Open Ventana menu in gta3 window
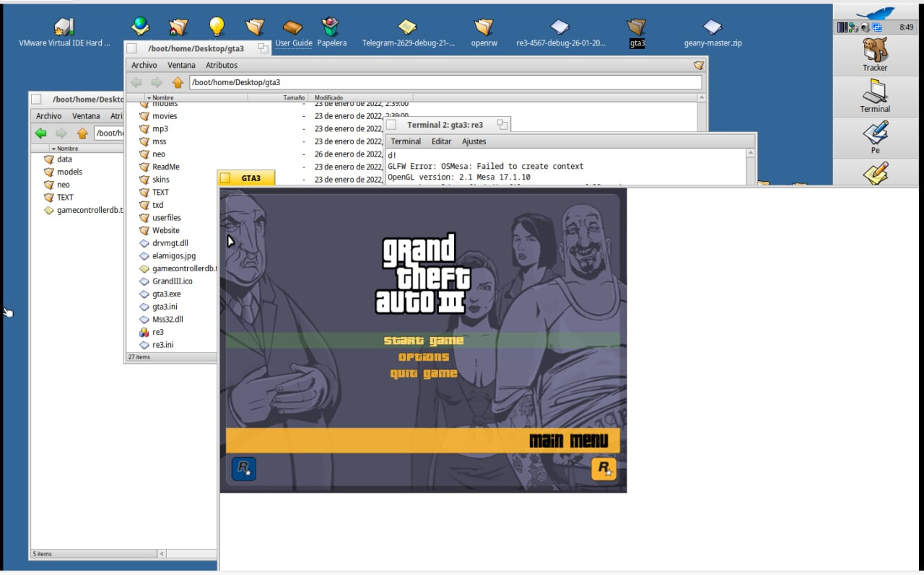This screenshot has width=924, height=575. [x=181, y=65]
